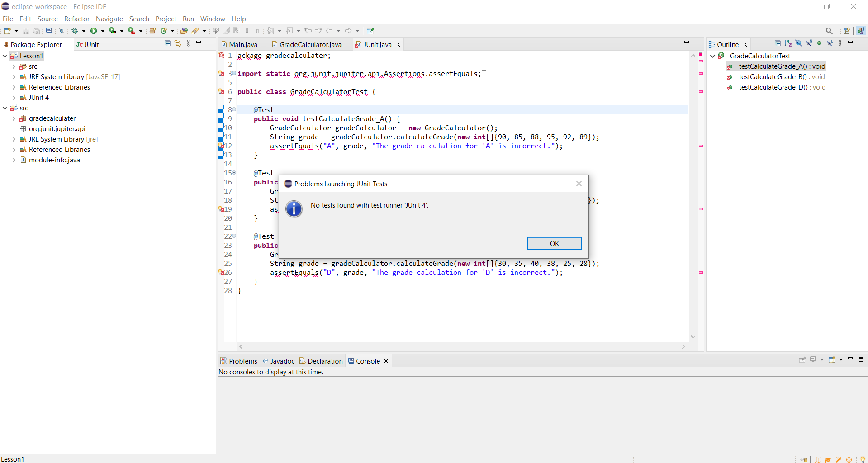Toggle Hide Fields in the Outline view

[x=799, y=43]
